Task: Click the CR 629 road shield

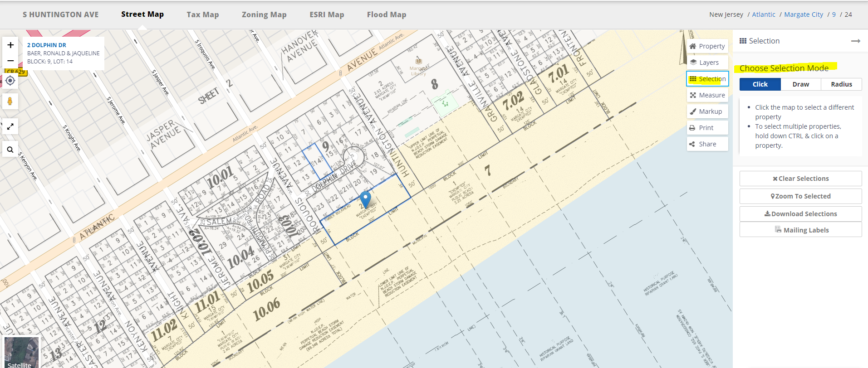Action: 16,72
